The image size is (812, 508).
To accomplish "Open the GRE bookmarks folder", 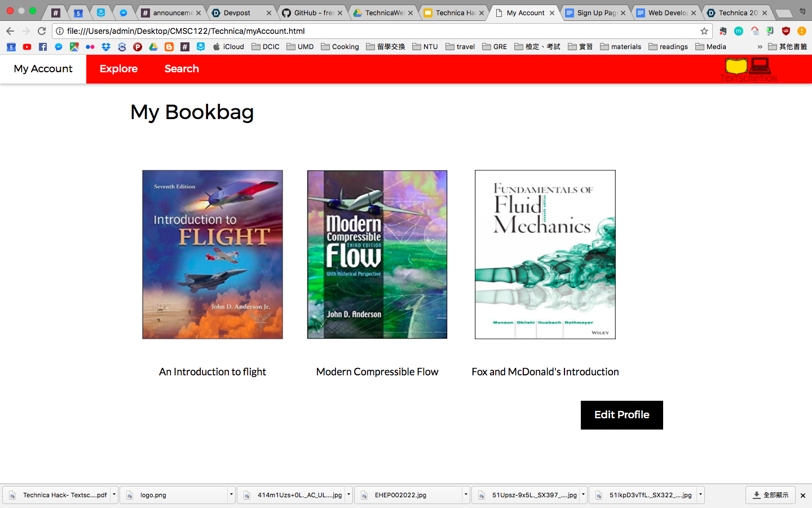I will (x=495, y=47).
